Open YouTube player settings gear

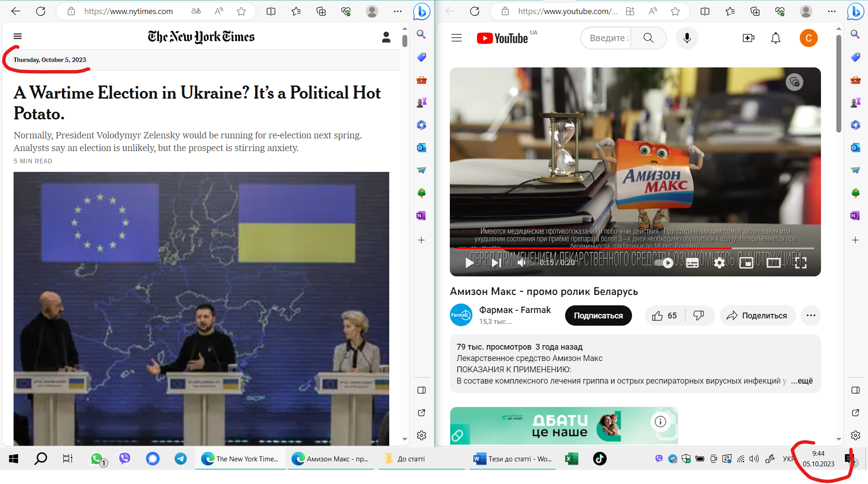(719, 263)
